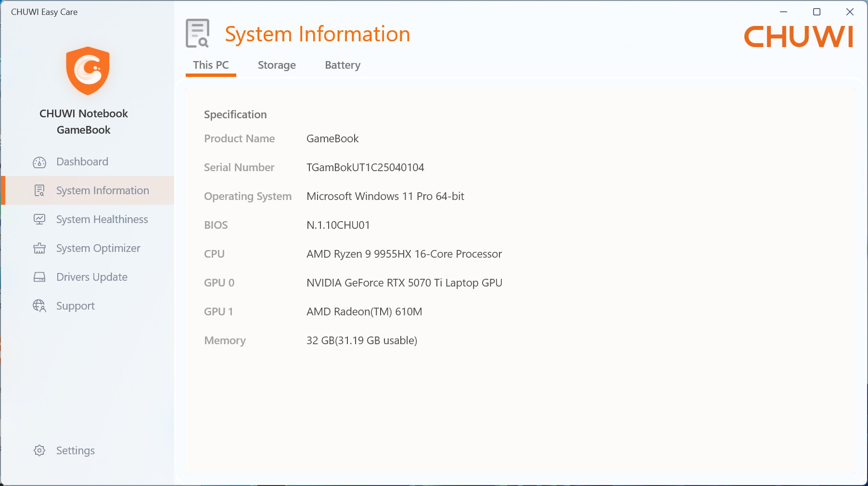Open the System Optimizer section

pyautogui.click(x=98, y=249)
